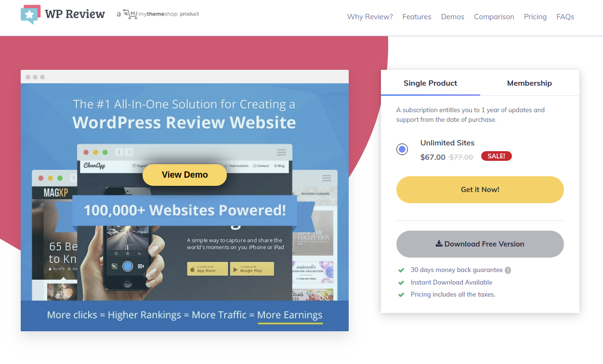Click the SALE! badge
The image size is (603, 364).
[497, 156]
